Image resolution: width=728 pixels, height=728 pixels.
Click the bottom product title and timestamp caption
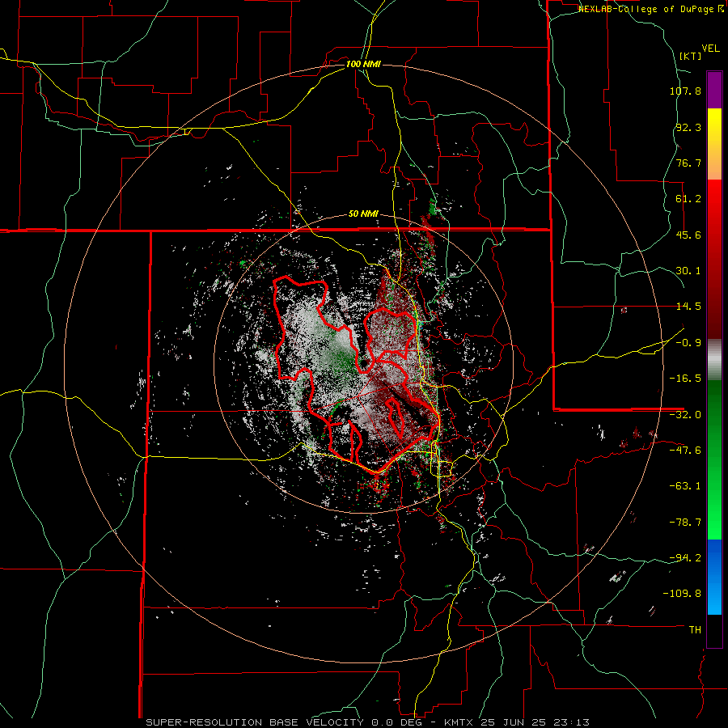(368, 722)
